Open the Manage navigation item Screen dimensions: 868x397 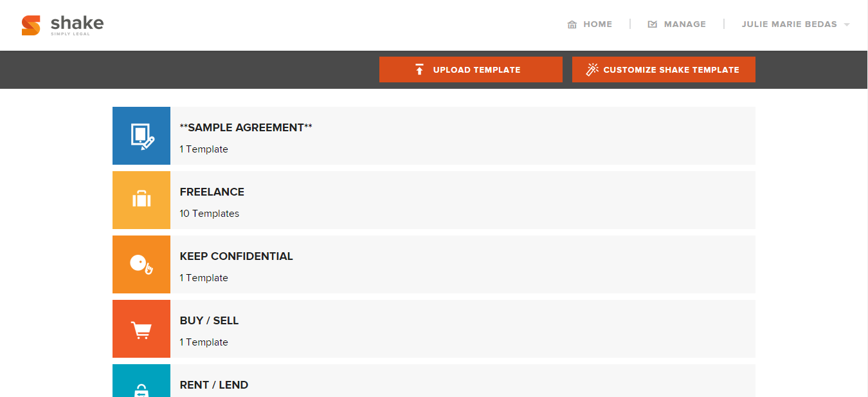pos(685,24)
